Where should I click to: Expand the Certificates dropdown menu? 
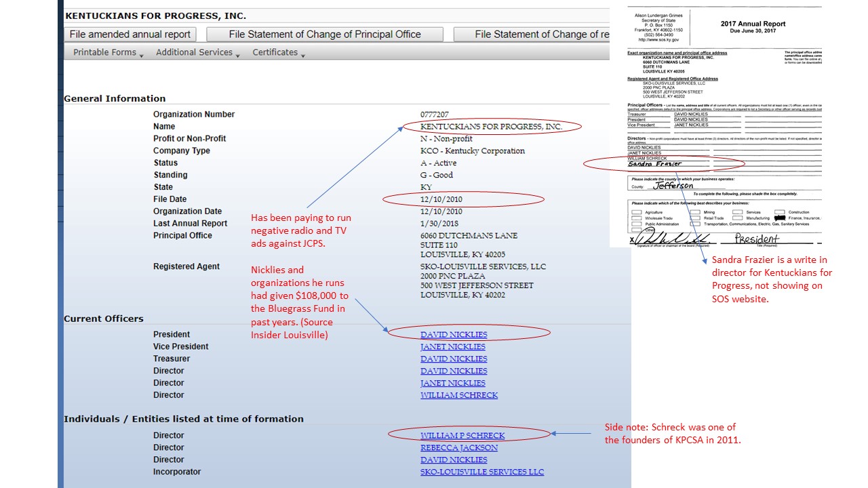279,52
